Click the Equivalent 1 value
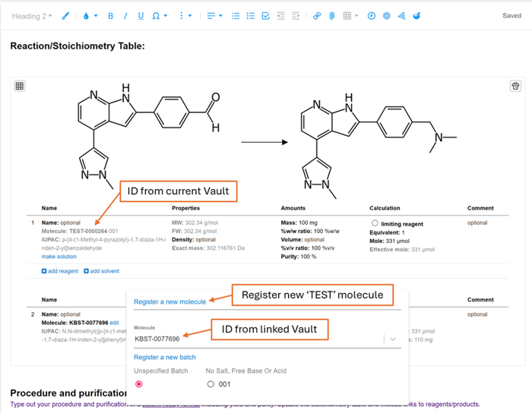This screenshot has width=532, height=413. tap(403, 232)
